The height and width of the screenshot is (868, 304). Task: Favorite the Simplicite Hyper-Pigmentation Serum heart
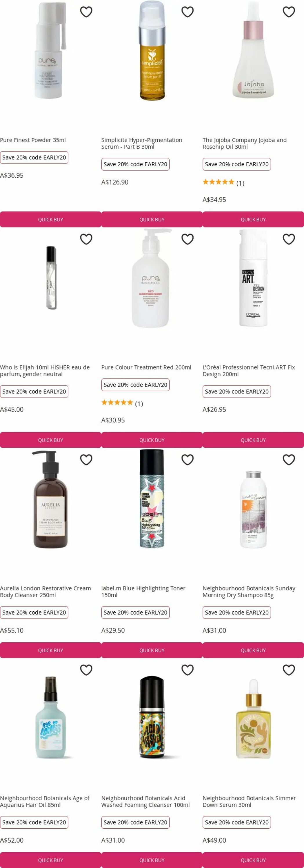click(x=188, y=12)
